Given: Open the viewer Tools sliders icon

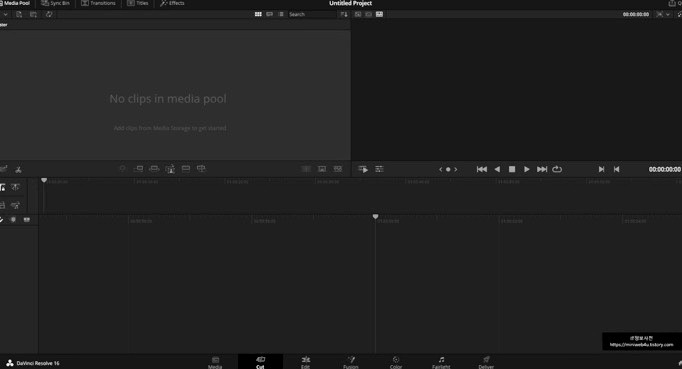Looking at the screenshot, I should [x=379, y=169].
